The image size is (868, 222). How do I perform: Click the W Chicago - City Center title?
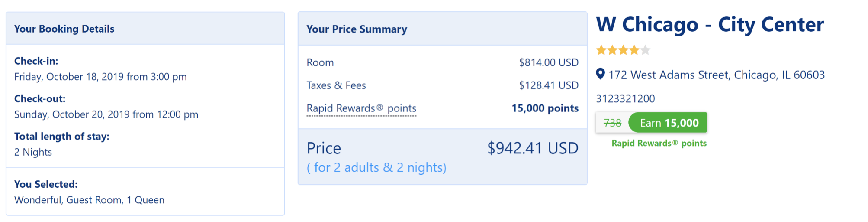[x=710, y=24]
